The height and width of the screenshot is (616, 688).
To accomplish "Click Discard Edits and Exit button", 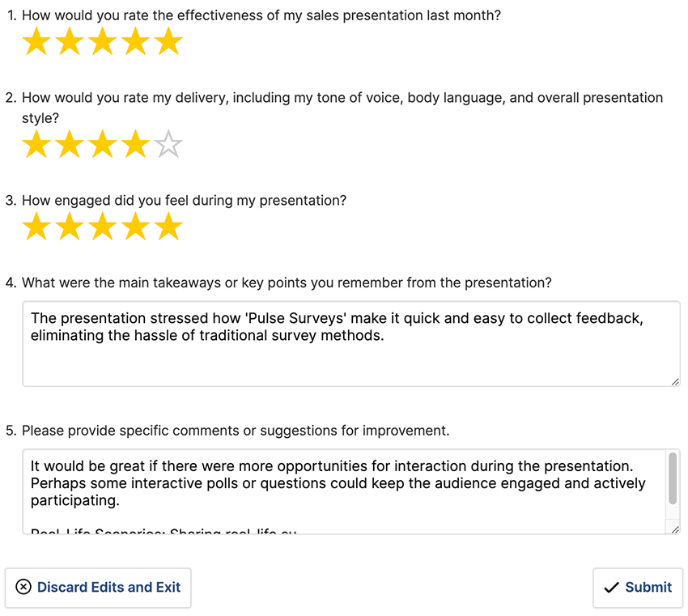I will pos(98,588).
